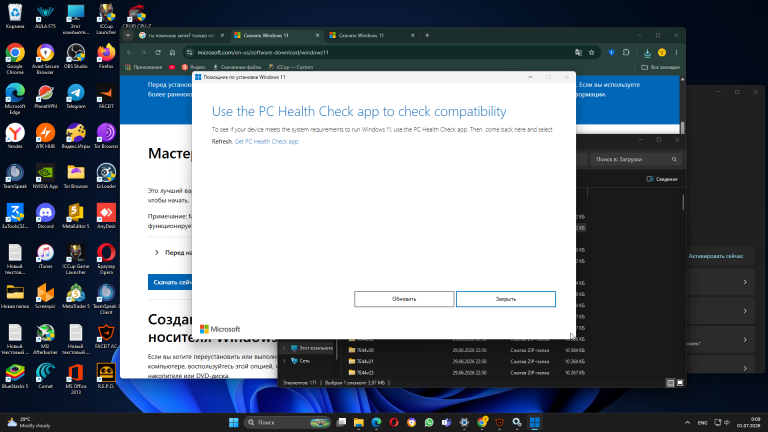768x432 pixels.
Task: Open the Chrome downloads icon
Action: pyautogui.click(x=647, y=52)
